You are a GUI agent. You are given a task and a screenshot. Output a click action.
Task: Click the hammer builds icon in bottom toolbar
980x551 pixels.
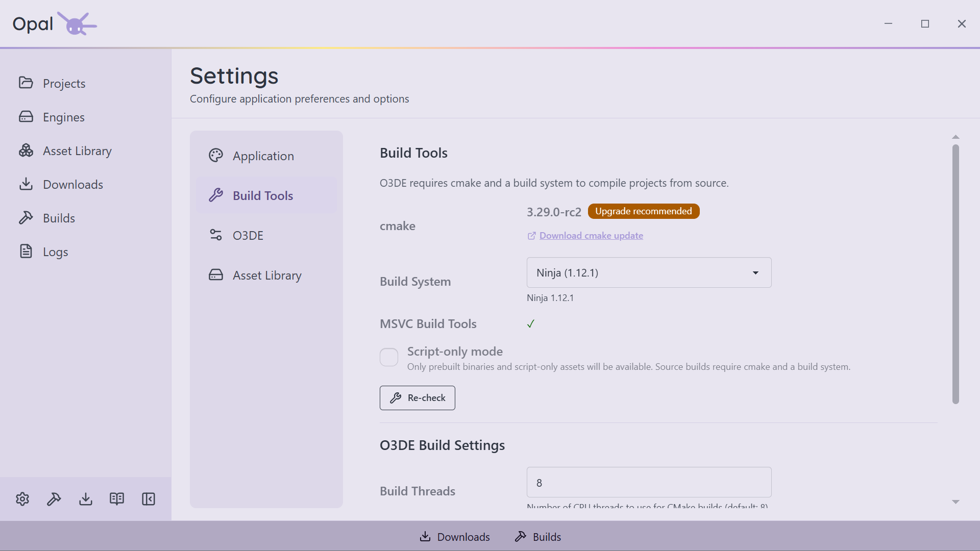coord(54,499)
